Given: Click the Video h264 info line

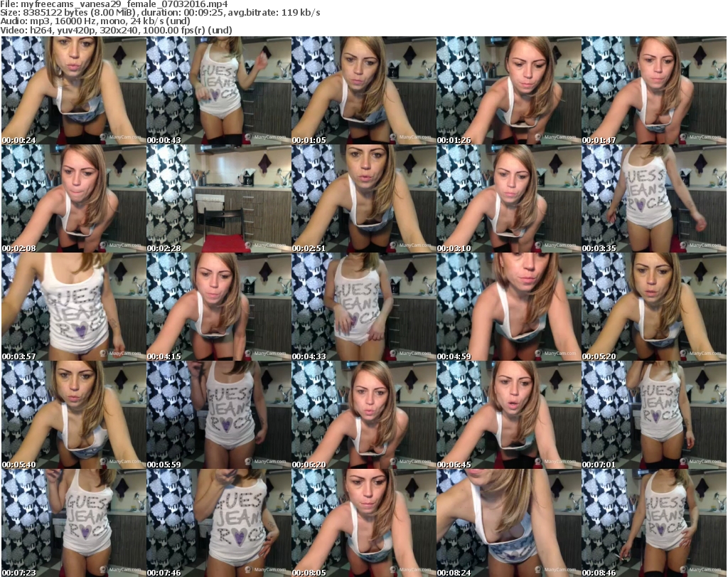Looking at the screenshot, I should tap(116, 30).
